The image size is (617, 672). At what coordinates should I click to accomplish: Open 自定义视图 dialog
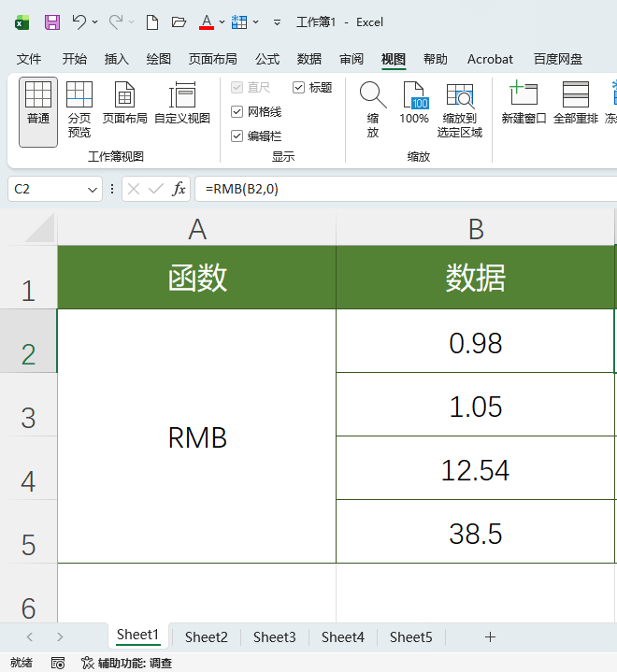[x=182, y=103]
